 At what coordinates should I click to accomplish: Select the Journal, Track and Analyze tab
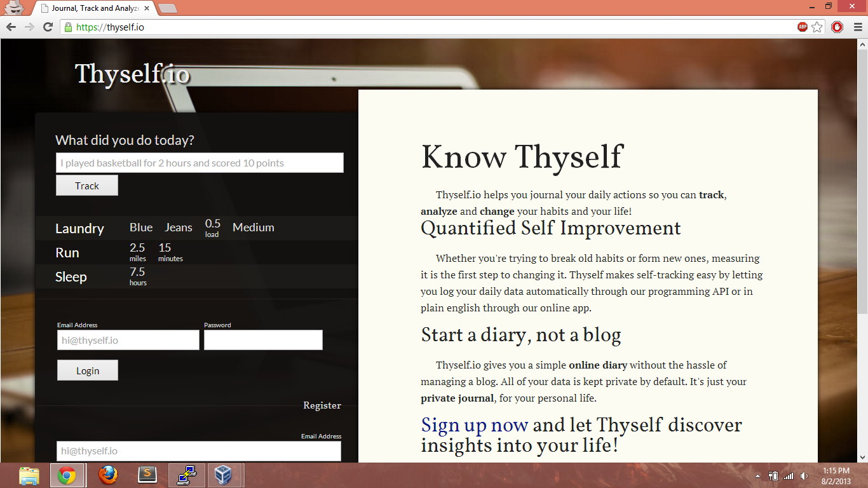coord(94,8)
